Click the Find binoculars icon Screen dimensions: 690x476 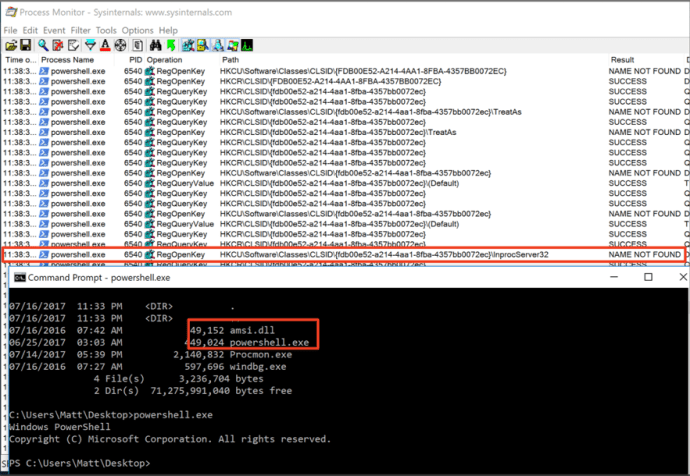[x=155, y=45]
